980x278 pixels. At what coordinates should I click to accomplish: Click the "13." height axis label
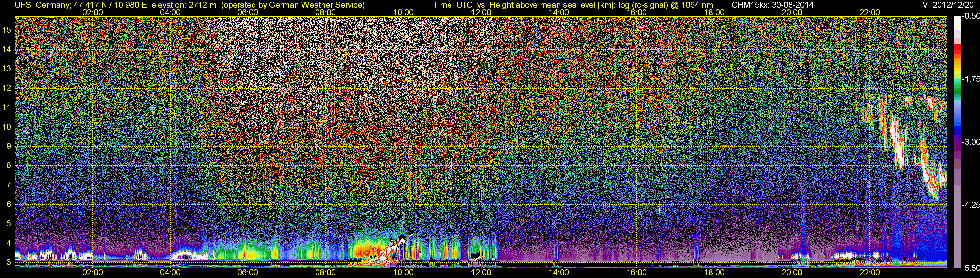tap(8, 69)
